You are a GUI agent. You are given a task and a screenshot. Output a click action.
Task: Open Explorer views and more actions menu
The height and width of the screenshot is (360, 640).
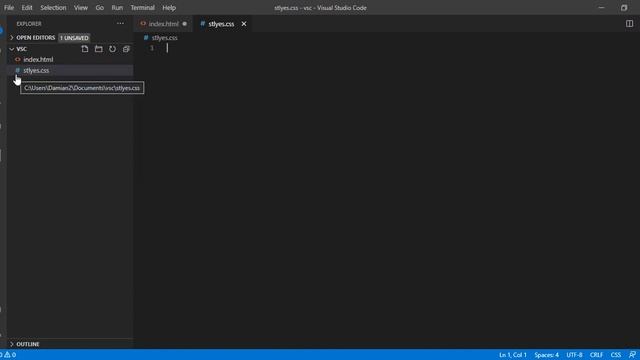click(120, 24)
